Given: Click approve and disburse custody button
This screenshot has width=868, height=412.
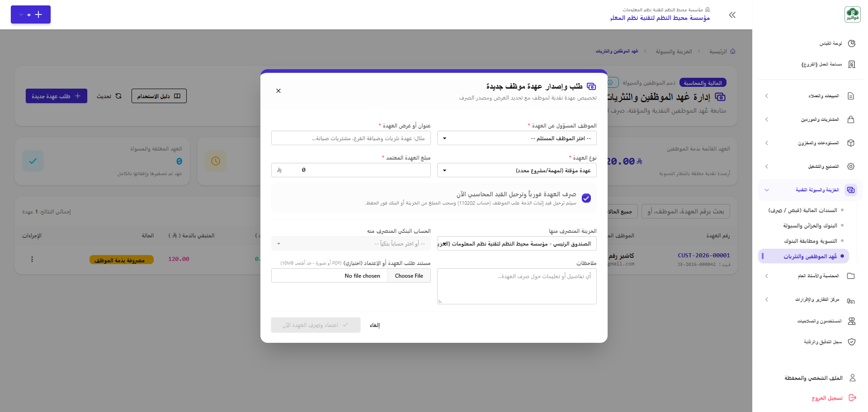Looking at the screenshot, I should click(316, 325).
